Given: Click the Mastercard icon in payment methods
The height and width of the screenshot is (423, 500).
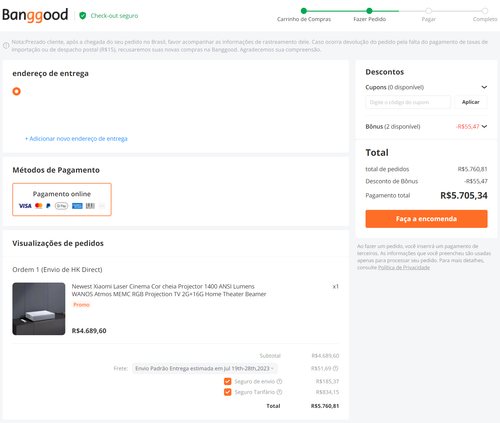Looking at the screenshot, I should [x=39, y=206].
